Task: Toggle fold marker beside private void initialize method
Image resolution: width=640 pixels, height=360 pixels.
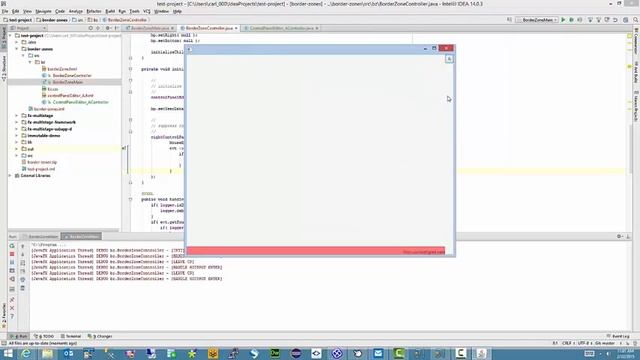Action: (x=131, y=69)
